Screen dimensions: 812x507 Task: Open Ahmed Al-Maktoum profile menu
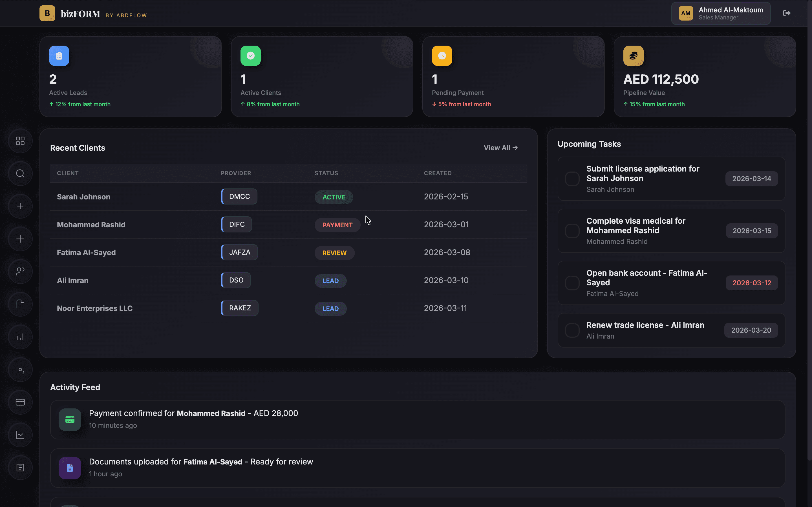click(720, 13)
